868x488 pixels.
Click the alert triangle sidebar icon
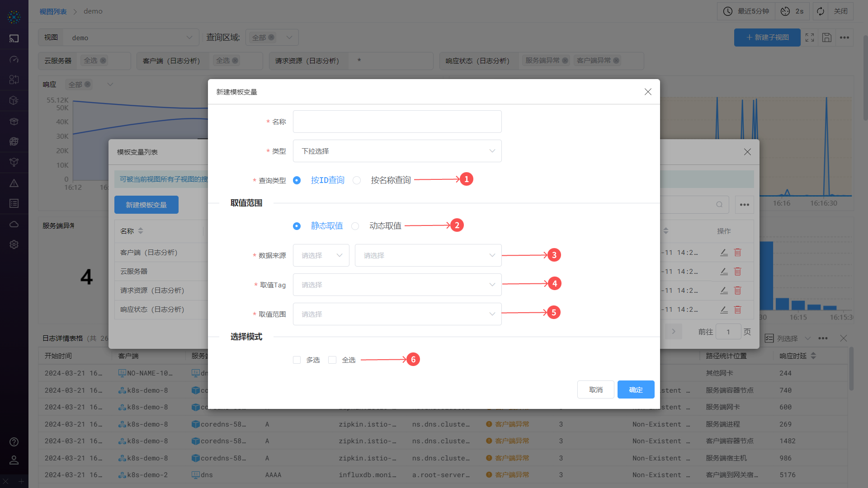click(14, 183)
